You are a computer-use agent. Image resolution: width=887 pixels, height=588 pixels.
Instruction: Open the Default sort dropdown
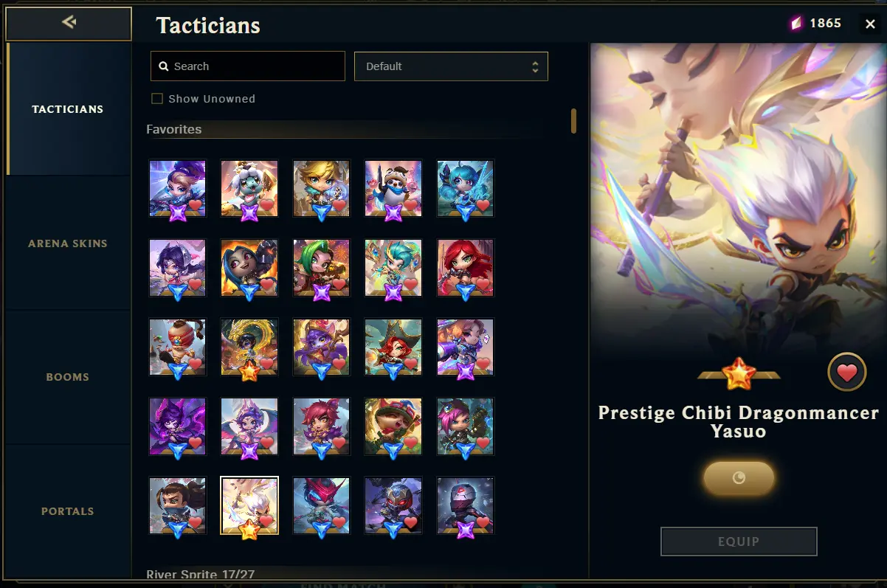coord(451,66)
